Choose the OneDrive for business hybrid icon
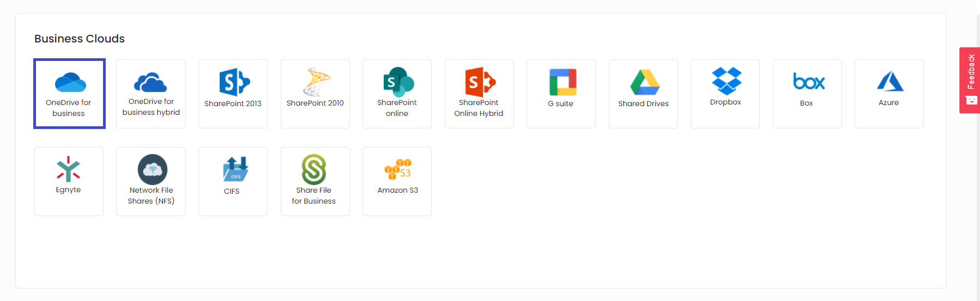 click(x=150, y=82)
